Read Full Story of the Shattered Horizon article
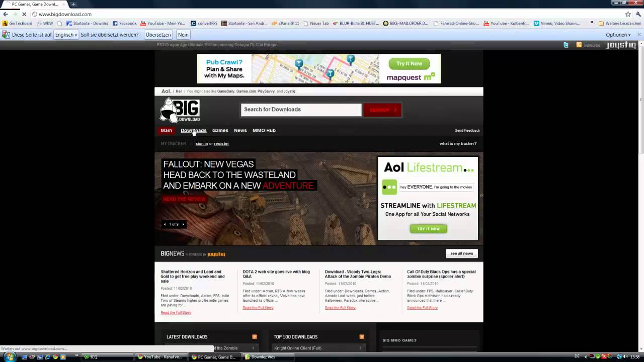Viewport: 644px width, 362px height. tap(176, 313)
